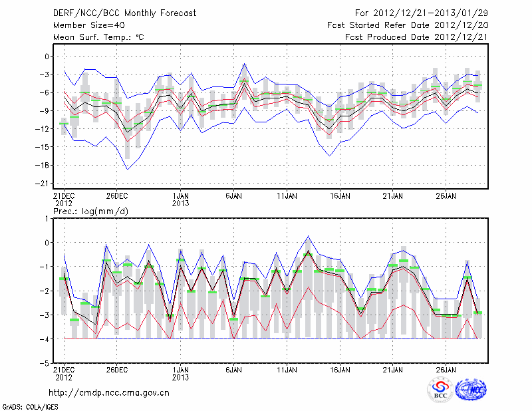Select 26DEC on the precipitation chart axis
Image resolution: width=532 pixels, height=411 pixels.
click(x=116, y=369)
